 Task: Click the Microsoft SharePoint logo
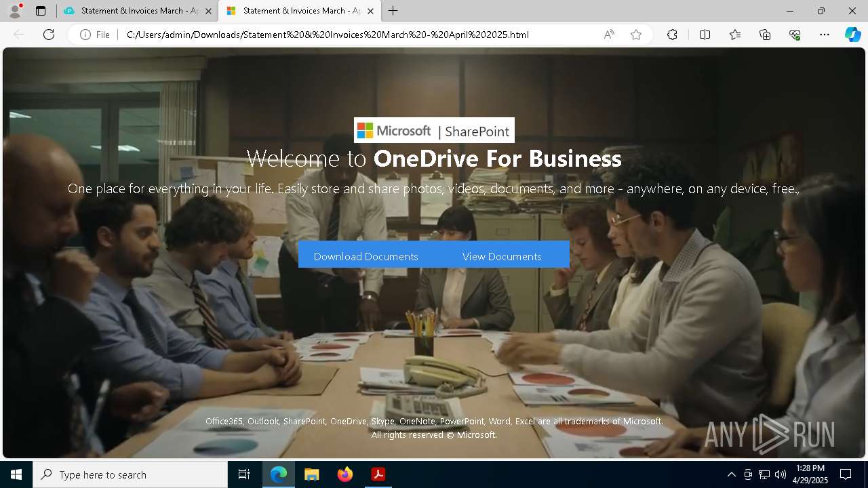point(434,130)
